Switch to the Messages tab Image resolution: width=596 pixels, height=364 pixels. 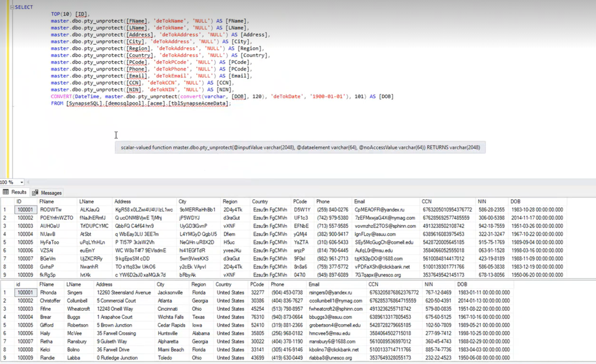pos(47,192)
